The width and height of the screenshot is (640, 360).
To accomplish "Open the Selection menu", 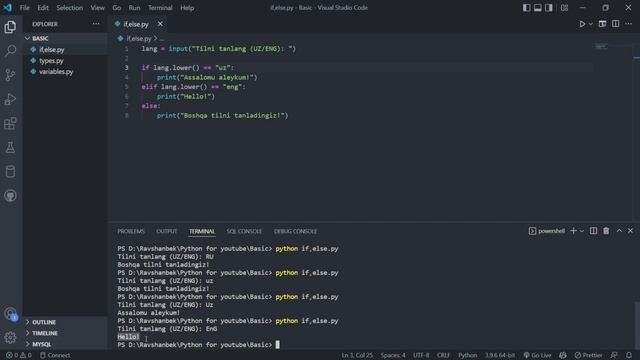I will [x=69, y=8].
